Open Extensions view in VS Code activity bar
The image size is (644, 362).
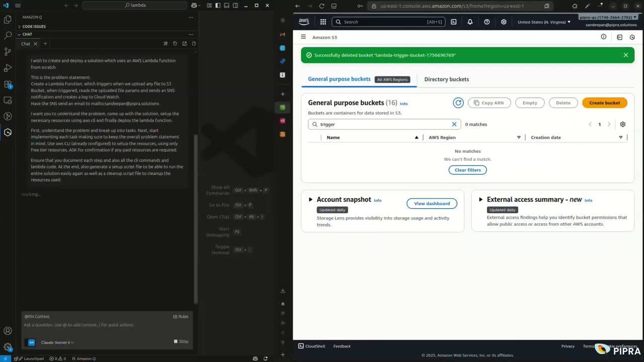tap(8, 84)
